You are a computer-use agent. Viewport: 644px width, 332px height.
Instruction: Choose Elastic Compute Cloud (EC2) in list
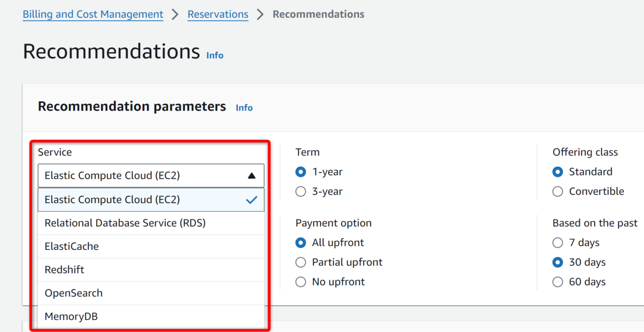point(151,200)
